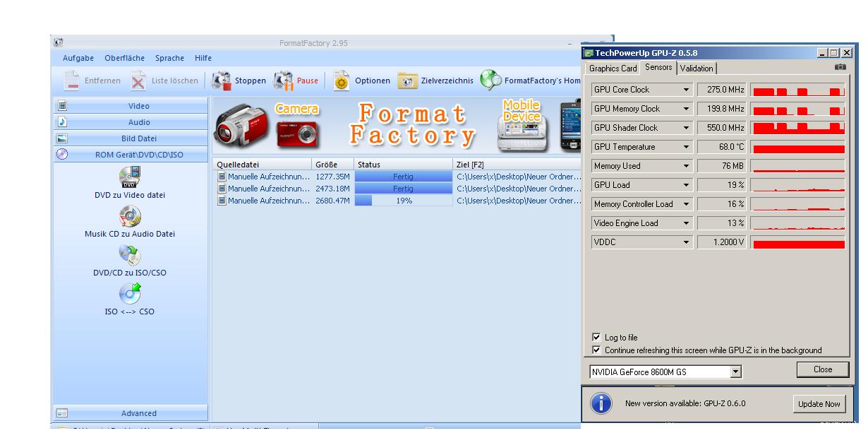Click the Update Now button

[x=819, y=404]
